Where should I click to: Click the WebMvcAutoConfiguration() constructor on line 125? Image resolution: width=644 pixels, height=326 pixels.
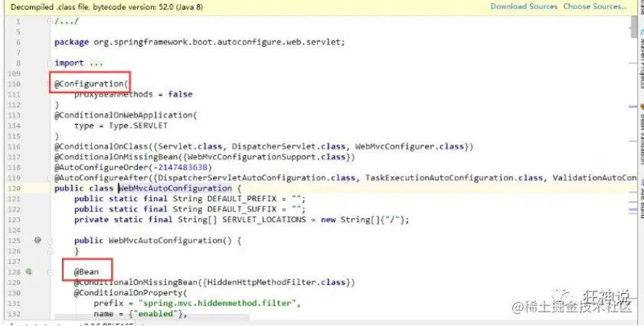[170, 240]
